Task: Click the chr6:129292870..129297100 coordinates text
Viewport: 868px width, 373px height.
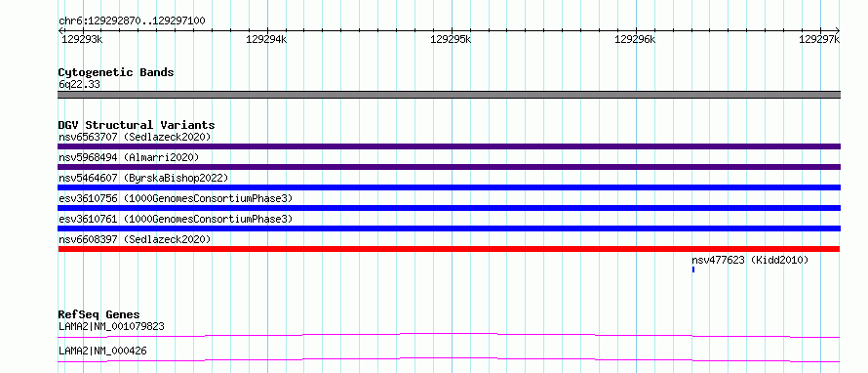Action: coord(132,21)
